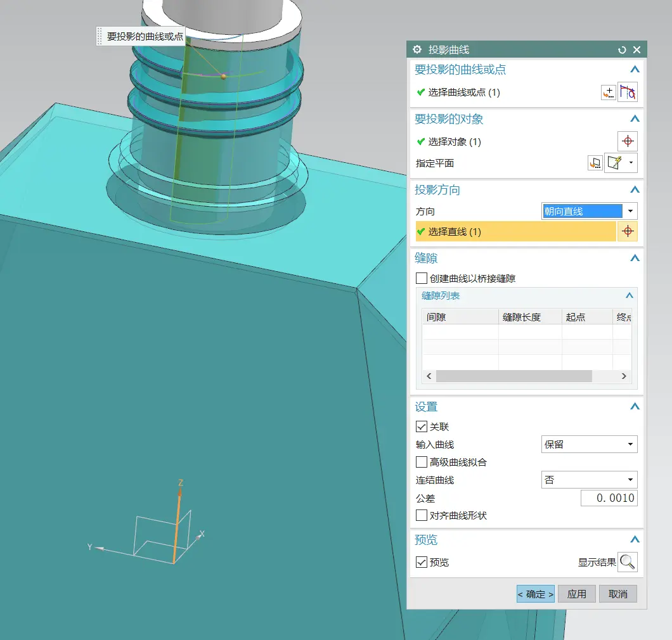Click the add-point icon beside 选择曲线或点
Image resolution: width=672 pixels, height=640 pixels.
point(608,92)
